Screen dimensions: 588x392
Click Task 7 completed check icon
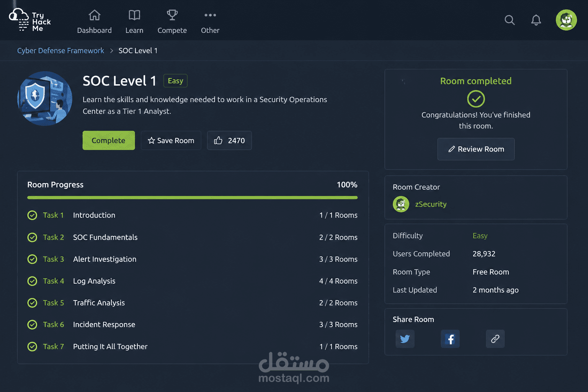(33, 346)
